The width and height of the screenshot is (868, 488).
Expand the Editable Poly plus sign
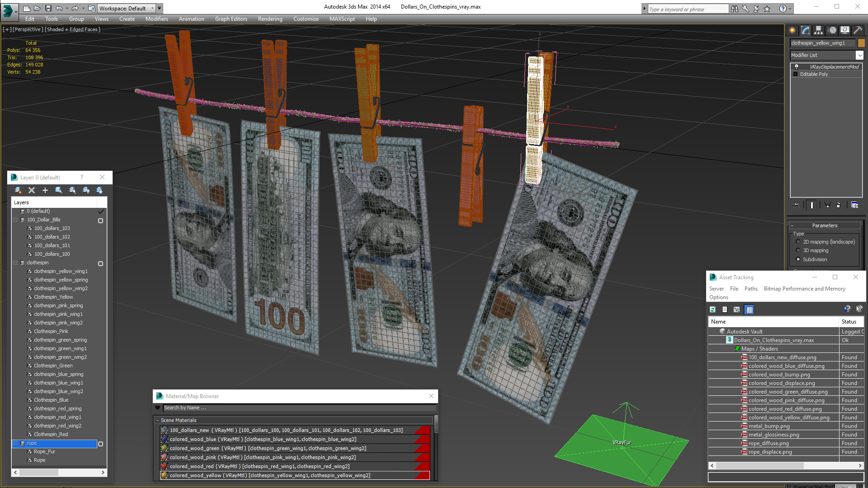(x=795, y=74)
